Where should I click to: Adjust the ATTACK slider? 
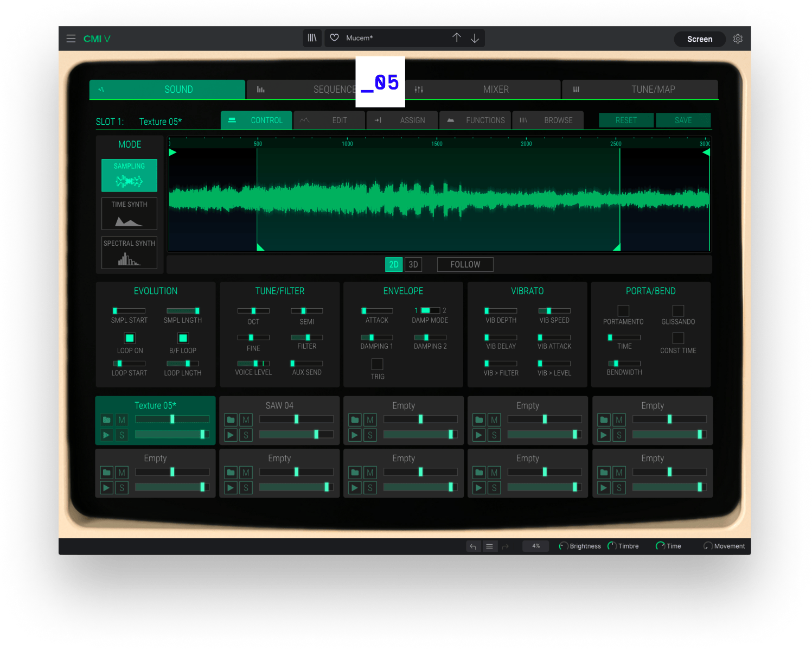[x=377, y=311]
